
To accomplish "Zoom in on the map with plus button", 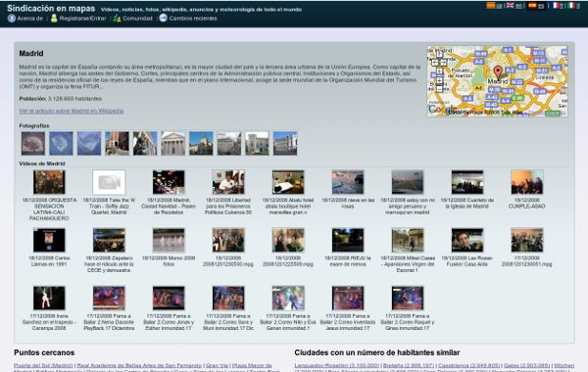I will tap(439, 80).
